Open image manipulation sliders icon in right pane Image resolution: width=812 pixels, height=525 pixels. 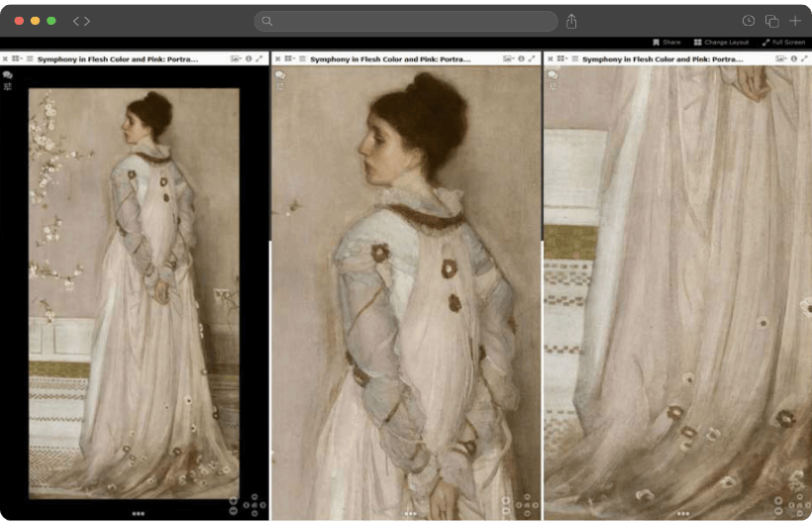tap(553, 86)
